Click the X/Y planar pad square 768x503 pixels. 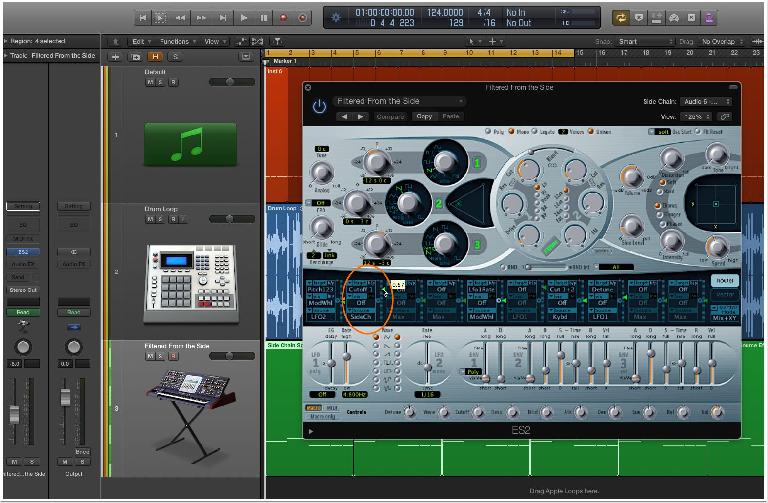click(716, 203)
